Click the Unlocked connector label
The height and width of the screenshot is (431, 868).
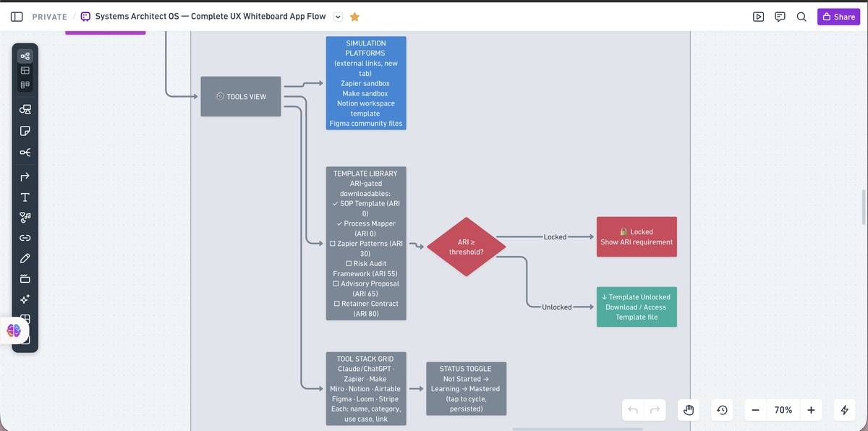click(557, 307)
